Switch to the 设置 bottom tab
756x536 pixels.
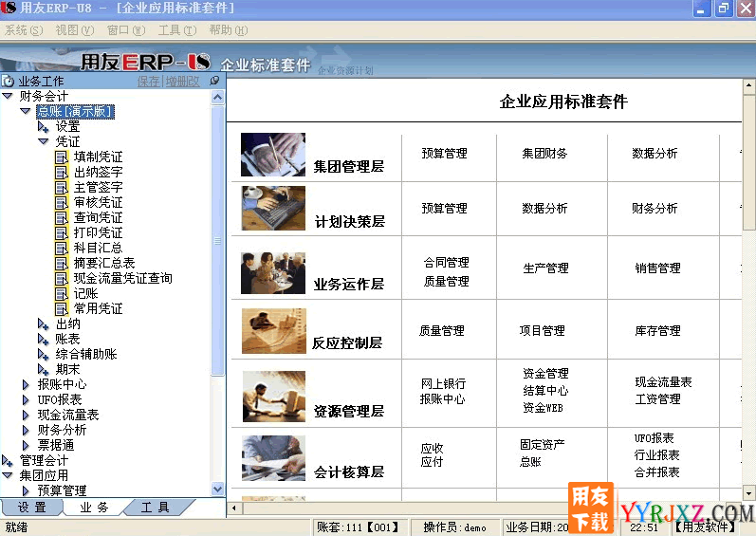(32, 508)
